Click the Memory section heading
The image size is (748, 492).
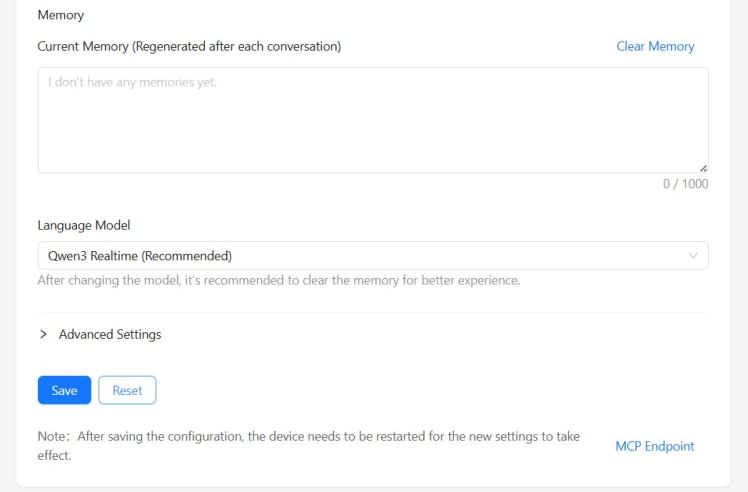60,15
